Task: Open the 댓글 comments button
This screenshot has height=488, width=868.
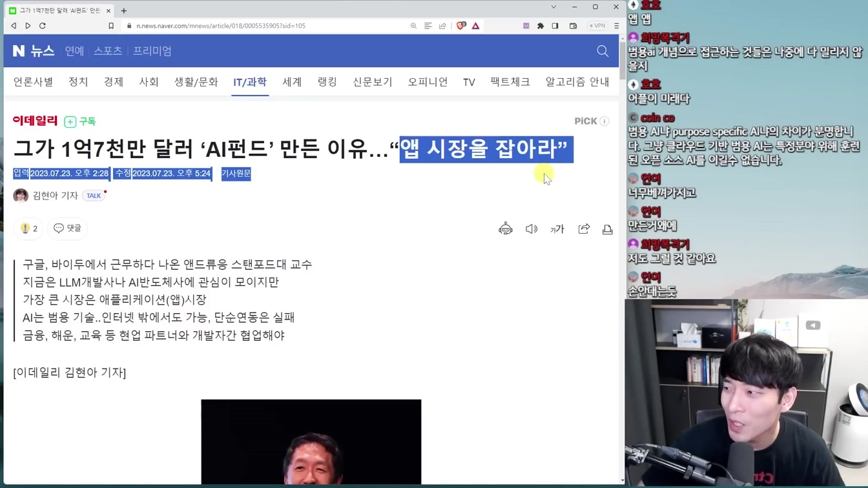Action: pyautogui.click(x=68, y=229)
